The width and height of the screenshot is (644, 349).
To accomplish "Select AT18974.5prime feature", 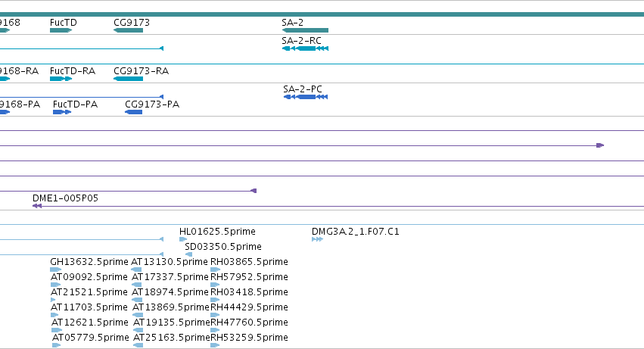I will pos(170,292).
